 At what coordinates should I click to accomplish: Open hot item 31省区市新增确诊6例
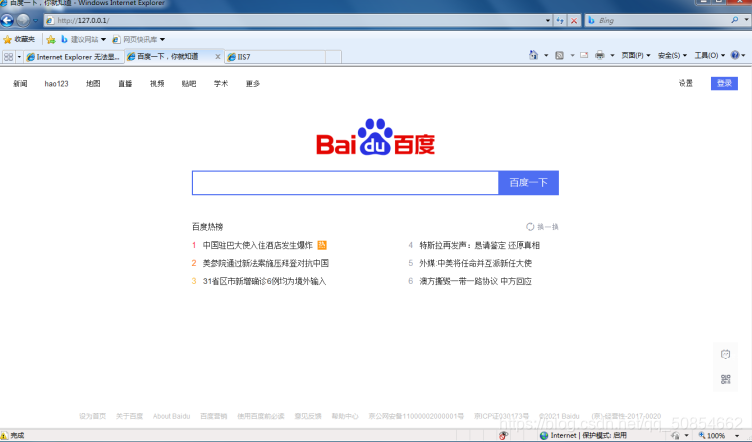264,281
